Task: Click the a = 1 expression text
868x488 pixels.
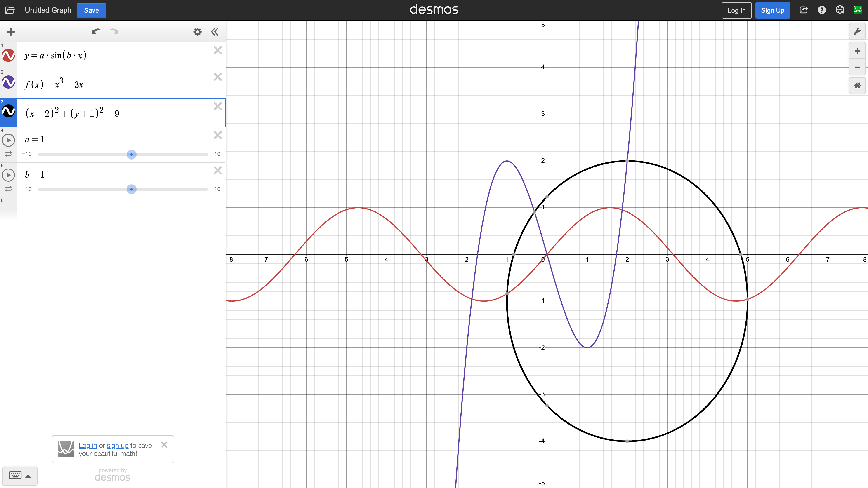Action: (x=35, y=139)
